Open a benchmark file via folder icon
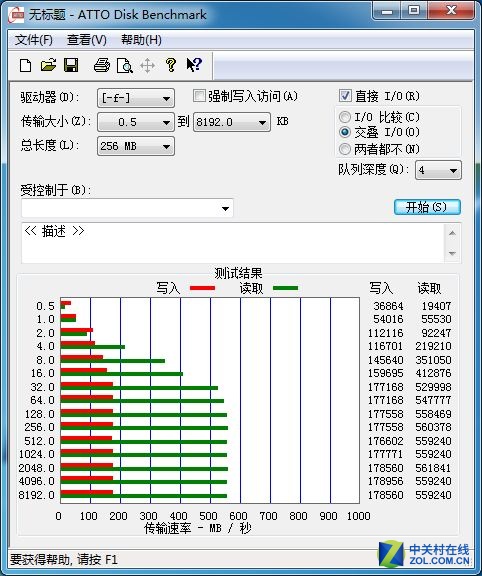This screenshot has height=576, width=482. [x=48, y=65]
